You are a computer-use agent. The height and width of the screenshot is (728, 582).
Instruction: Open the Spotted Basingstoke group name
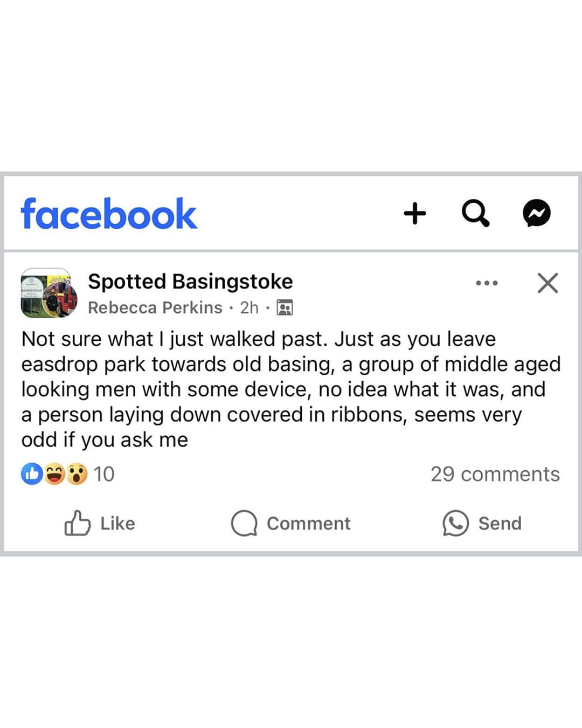[190, 281]
